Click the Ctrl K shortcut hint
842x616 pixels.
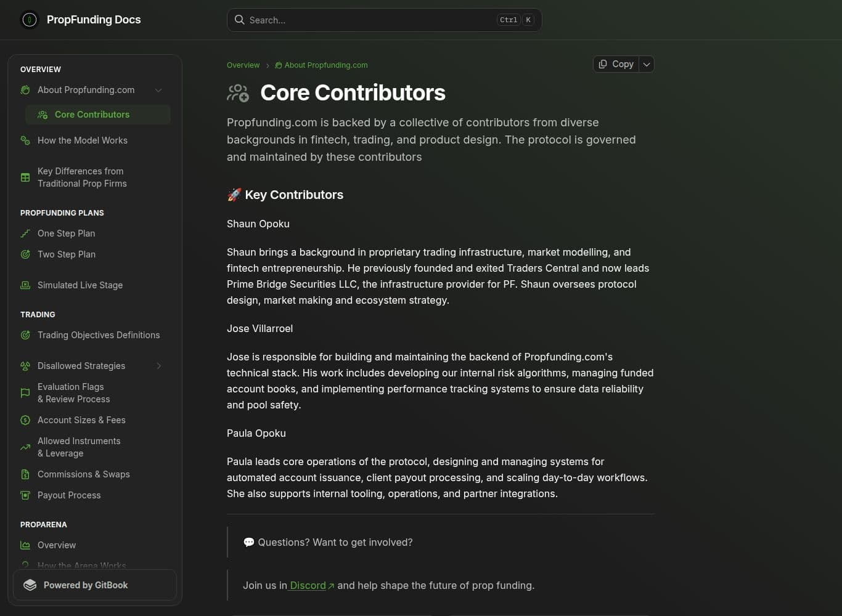coord(515,20)
